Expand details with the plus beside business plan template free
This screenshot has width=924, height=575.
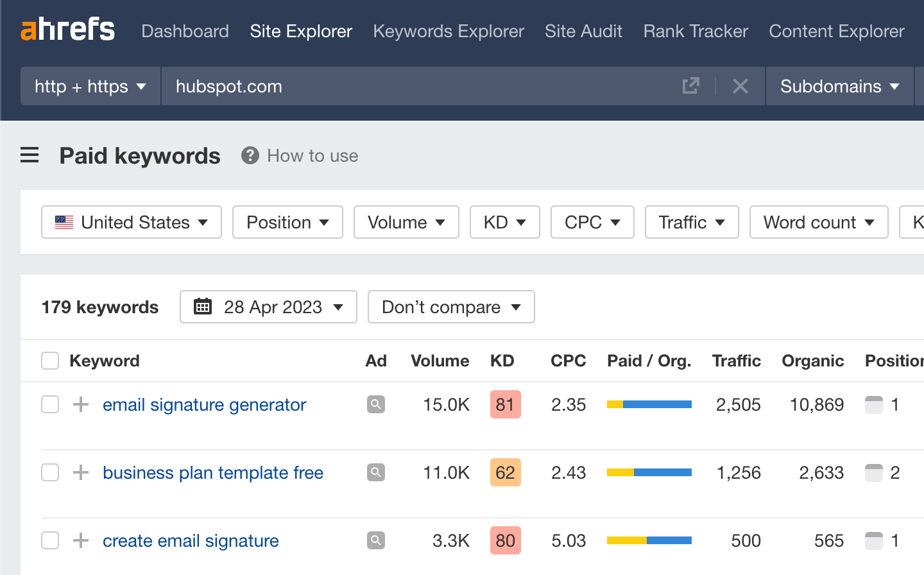pyautogui.click(x=80, y=472)
